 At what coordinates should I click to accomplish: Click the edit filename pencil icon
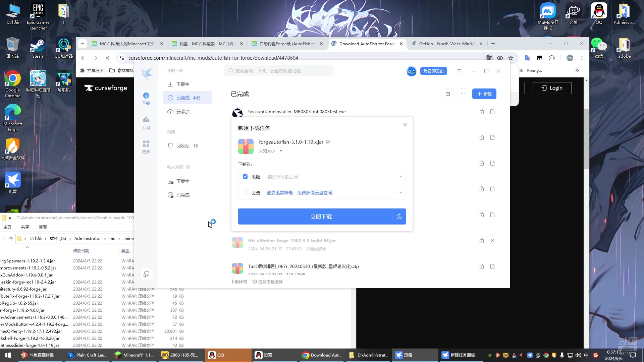328,142
